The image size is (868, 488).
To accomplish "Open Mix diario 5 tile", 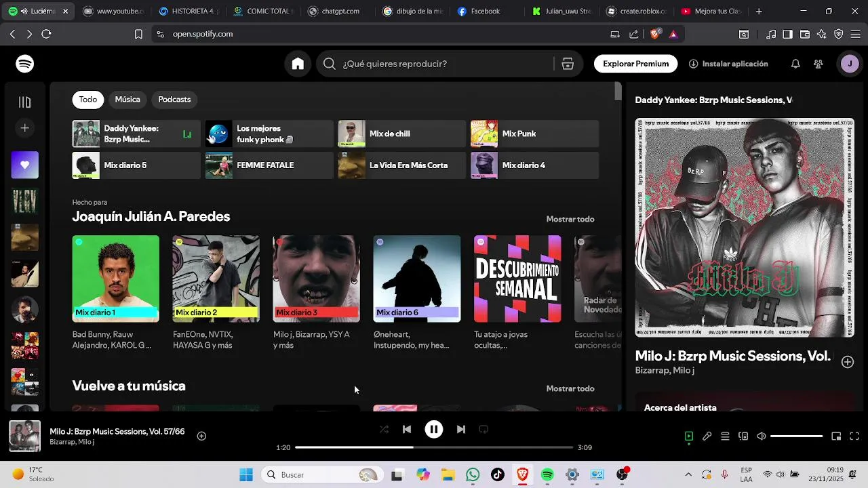I will click(x=136, y=165).
